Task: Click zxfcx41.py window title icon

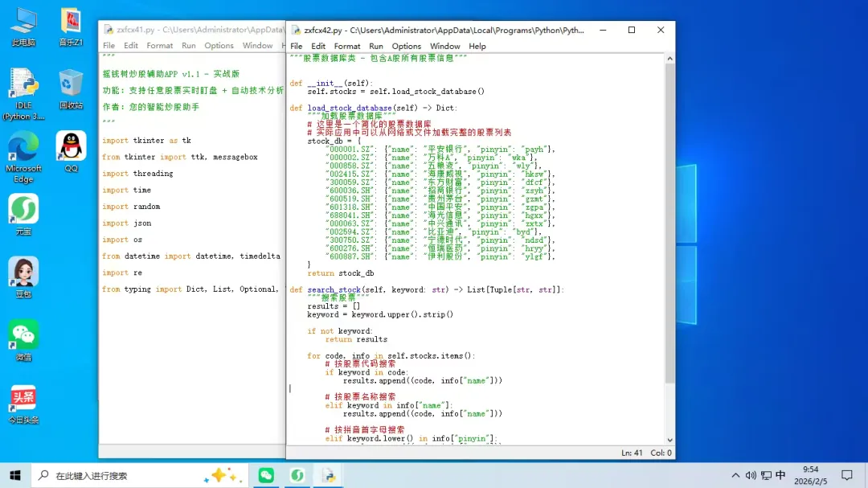Action: (108, 30)
